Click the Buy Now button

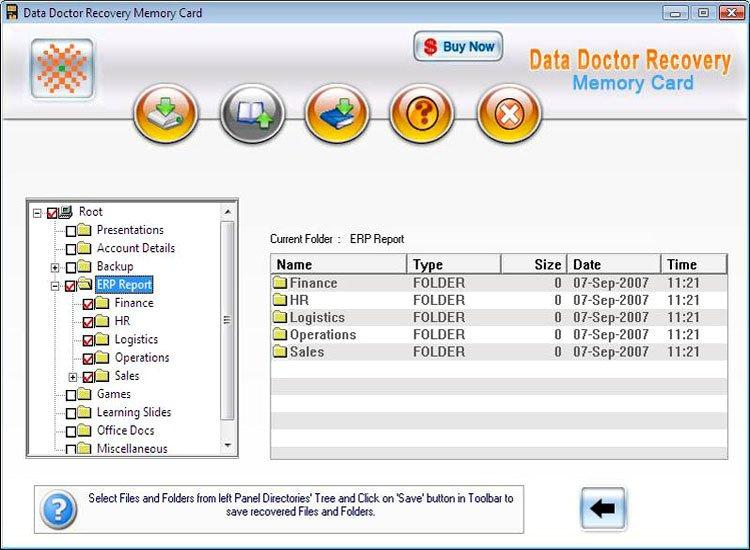click(x=458, y=46)
